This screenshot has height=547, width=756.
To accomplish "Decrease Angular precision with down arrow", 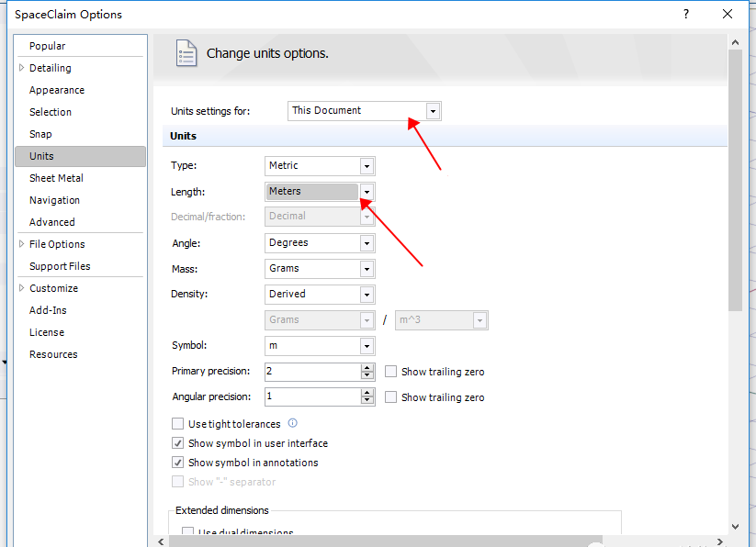I will click(367, 401).
